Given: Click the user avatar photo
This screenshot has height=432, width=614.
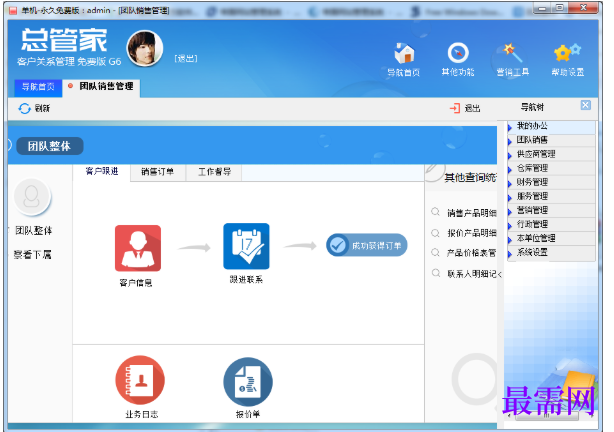Looking at the screenshot, I should coord(144,48).
